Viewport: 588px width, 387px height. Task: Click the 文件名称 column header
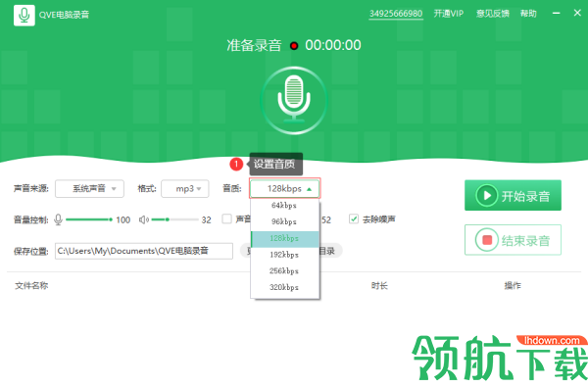(31, 286)
